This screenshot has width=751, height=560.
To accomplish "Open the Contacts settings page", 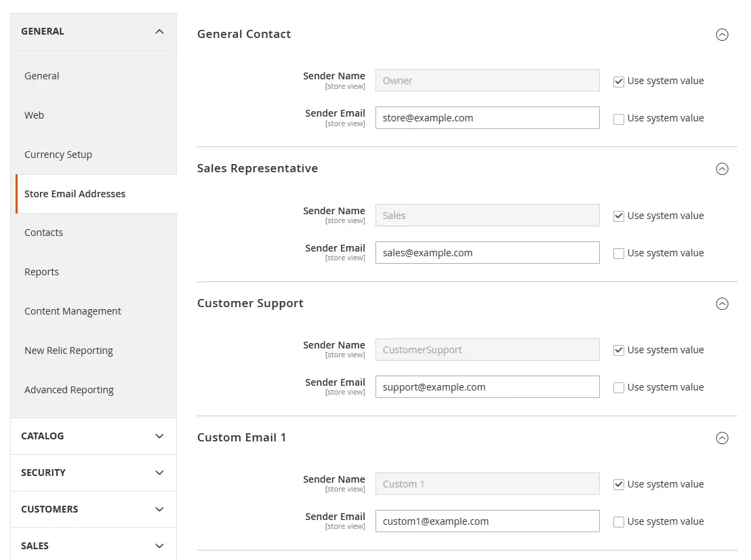I will tap(43, 232).
